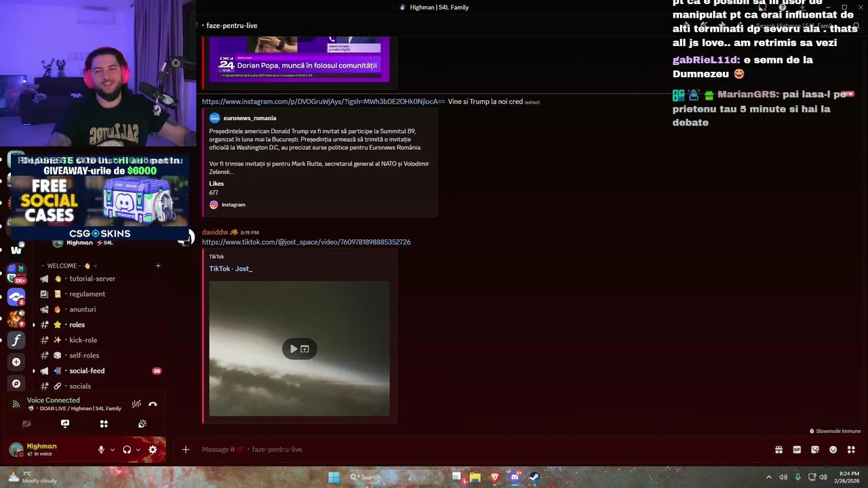
Task: Open Discord user settings gear
Action: tap(153, 449)
